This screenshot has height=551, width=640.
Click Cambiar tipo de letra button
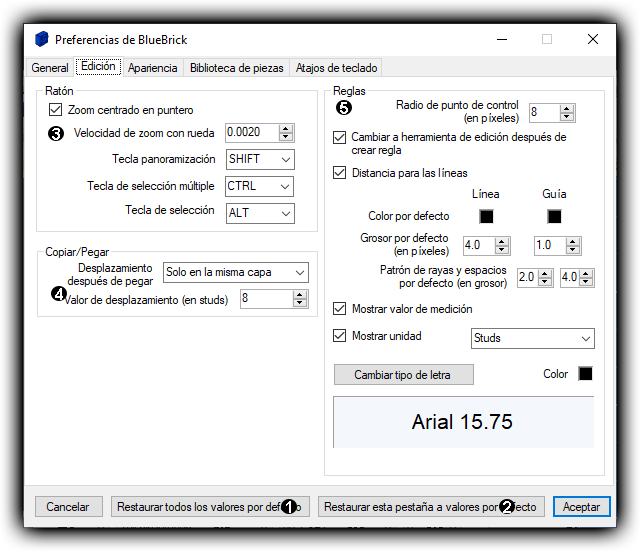tap(404, 374)
